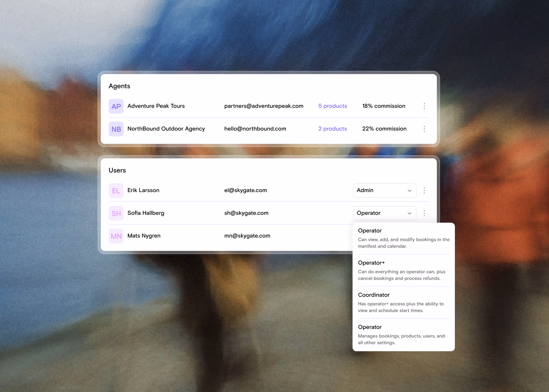Open the 2 products link for NorthBound
Screen dimensions: 549x392
332,129
